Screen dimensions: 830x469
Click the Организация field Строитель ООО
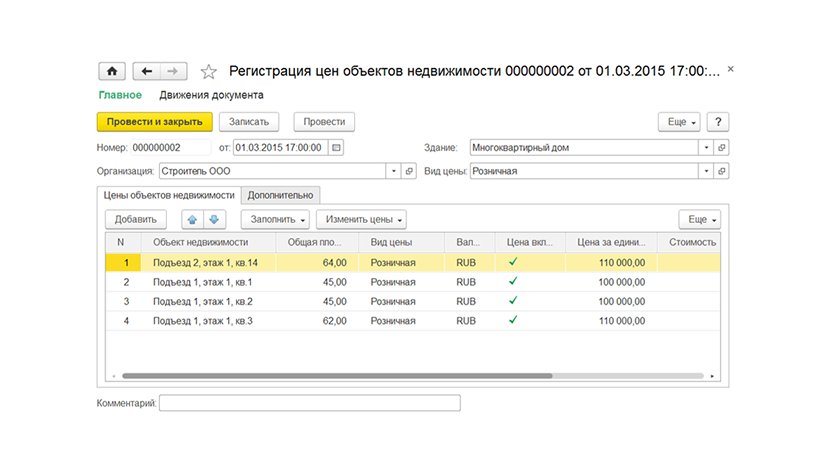(272, 171)
